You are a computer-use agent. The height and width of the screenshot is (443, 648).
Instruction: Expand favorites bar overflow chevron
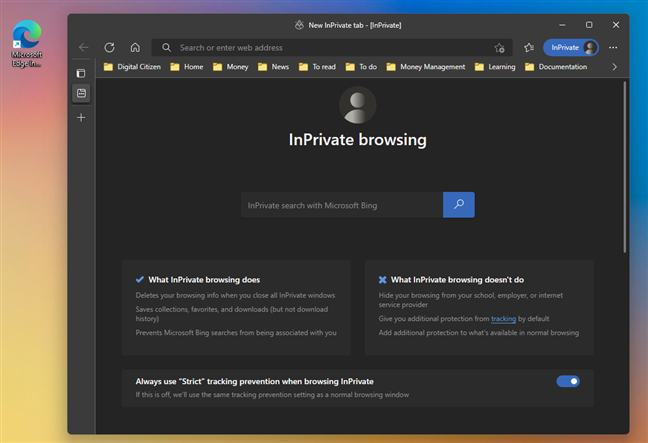615,67
